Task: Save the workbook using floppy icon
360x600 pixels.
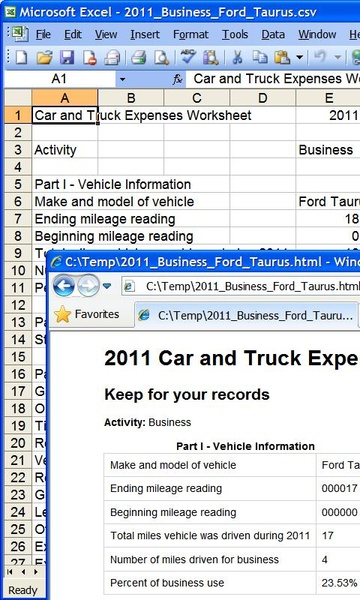Action: tap(67, 57)
